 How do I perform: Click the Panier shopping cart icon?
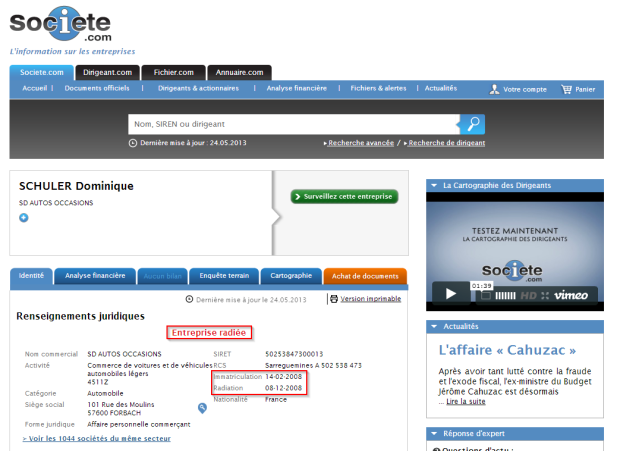(x=567, y=89)
